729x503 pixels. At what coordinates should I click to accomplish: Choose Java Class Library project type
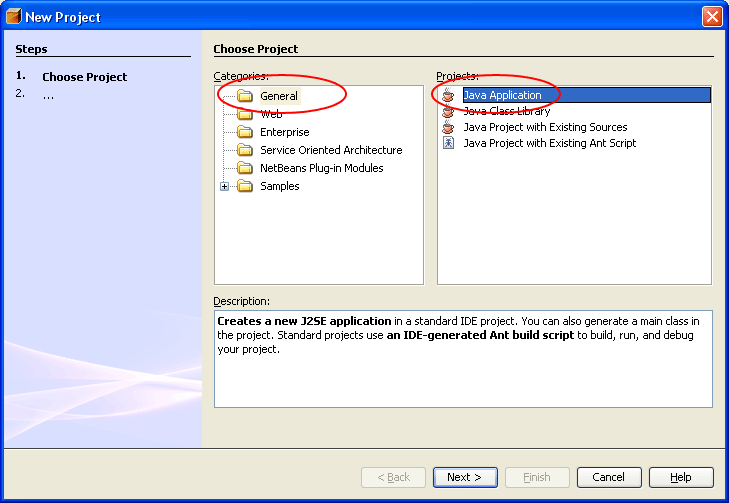coord(506,111)
